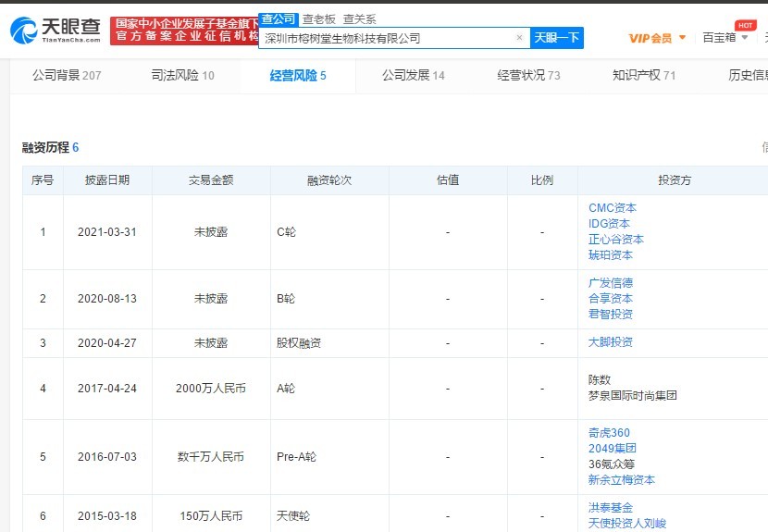Click the Tianyancha logo
The image size is (768, 532).
tap(56, 30)
